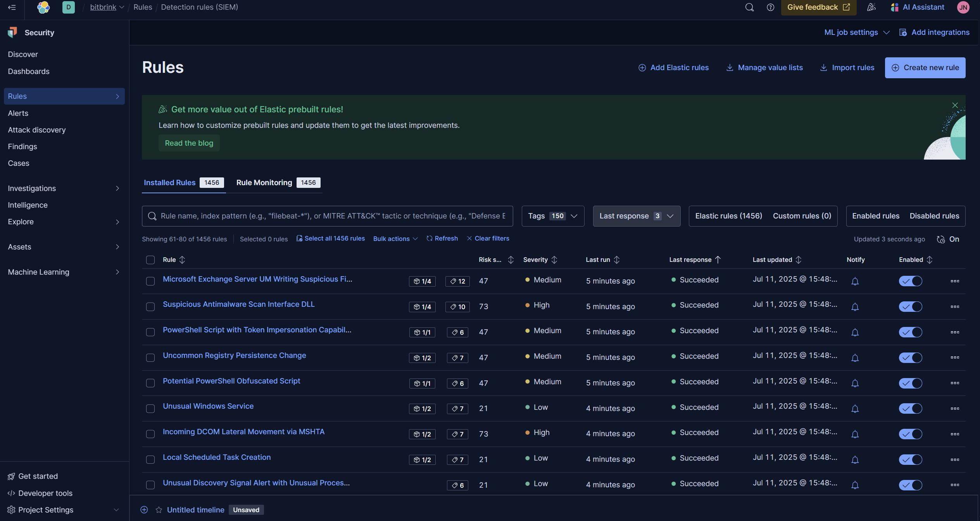Dismiss the prebuilt rules banner
This screenshot has width=980, height=521.
point(955,105)
